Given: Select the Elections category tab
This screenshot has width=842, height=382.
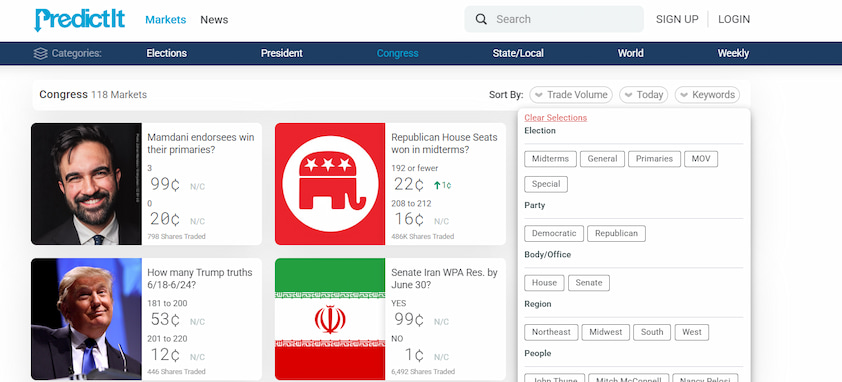Looking at the screenshot, I should coord(166,53).
